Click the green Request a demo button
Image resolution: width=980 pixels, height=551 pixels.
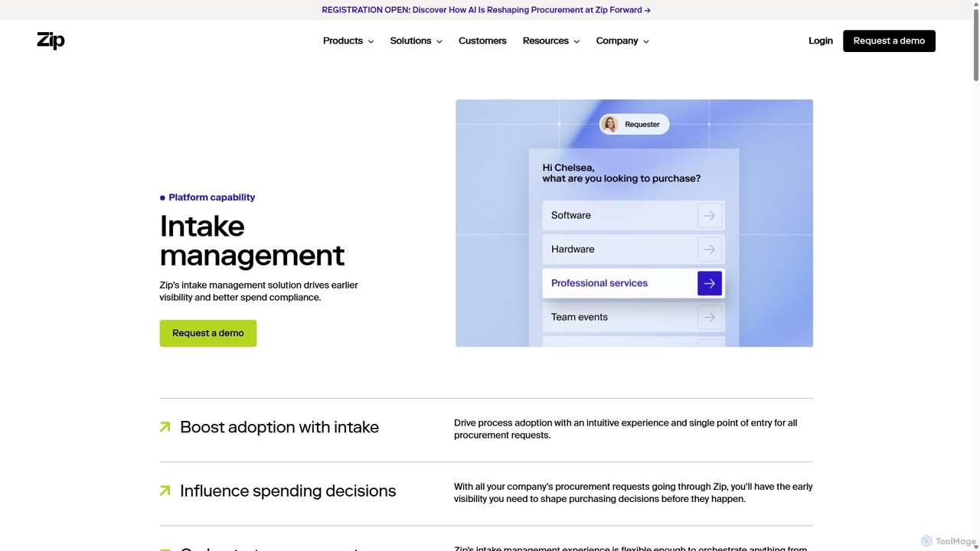[208, 333]
